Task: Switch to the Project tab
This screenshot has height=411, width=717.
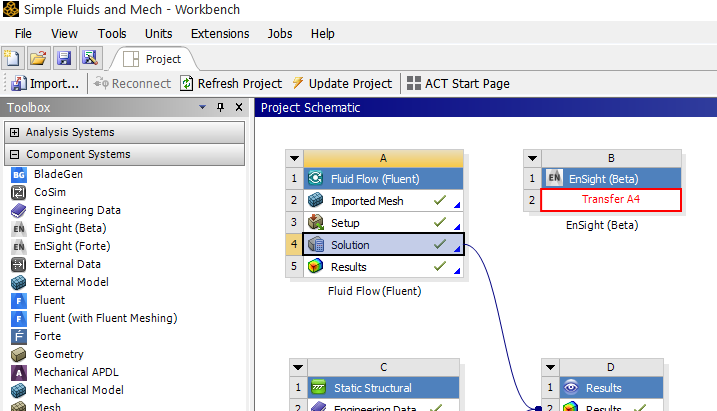Action: tap(152, 59)
